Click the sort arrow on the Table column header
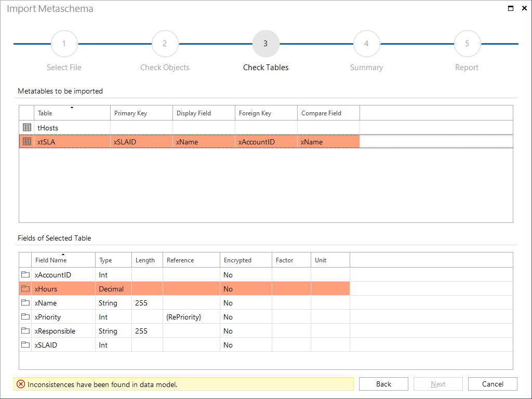 coord(72,108)
